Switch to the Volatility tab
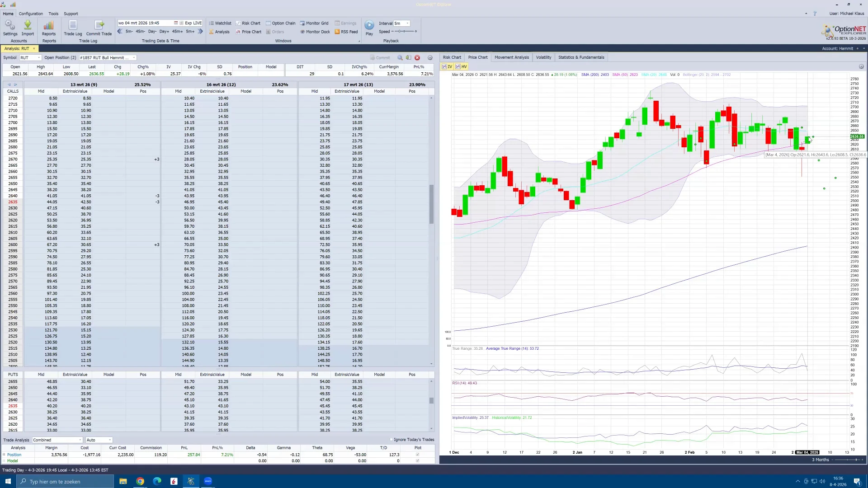Viewport: 868px width, 488px height. click(543, 57)
